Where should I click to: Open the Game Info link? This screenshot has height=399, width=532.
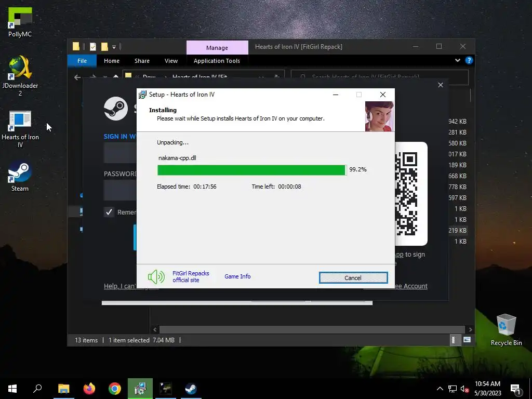coord(237,276)
